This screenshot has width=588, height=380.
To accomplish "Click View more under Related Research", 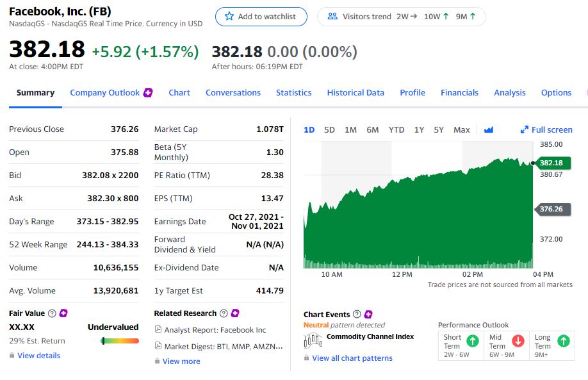I will [x=181, y=361].
